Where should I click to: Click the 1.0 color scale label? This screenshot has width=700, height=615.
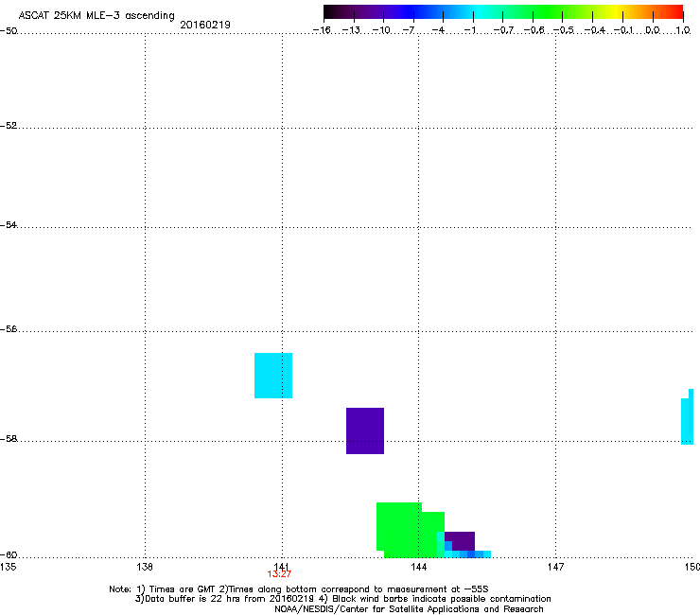coord(683,30)
